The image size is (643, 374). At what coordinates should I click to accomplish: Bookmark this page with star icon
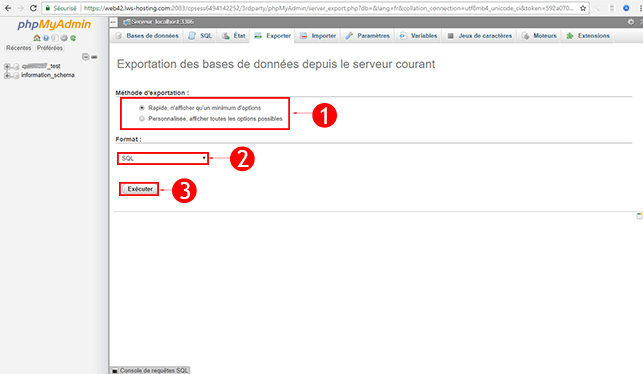[583, 8]
